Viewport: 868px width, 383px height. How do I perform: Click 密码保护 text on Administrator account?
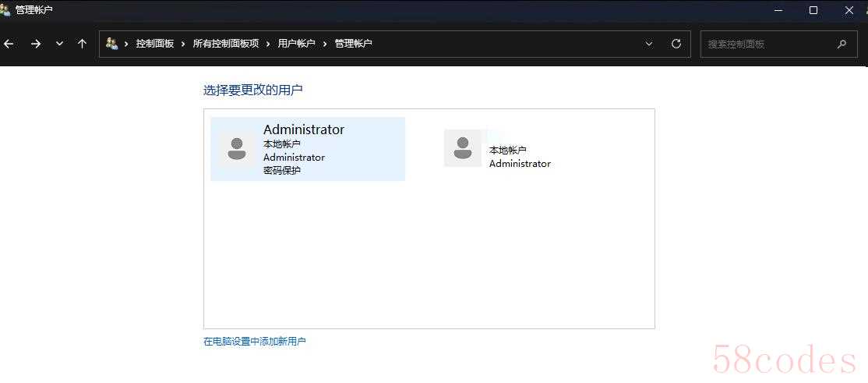click(282, 171)
